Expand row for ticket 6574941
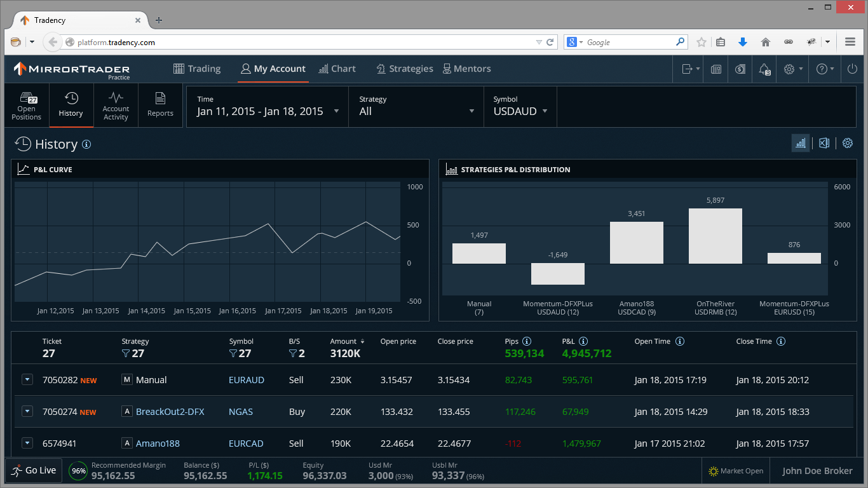Image resolution: width=868 pixels, height=488 pixels. pos(27,443)
